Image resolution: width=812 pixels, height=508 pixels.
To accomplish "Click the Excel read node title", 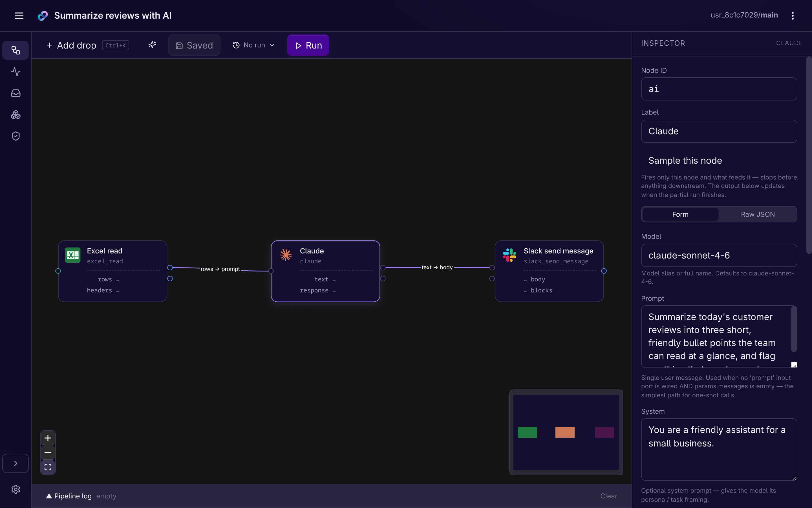I will [105, 251].
